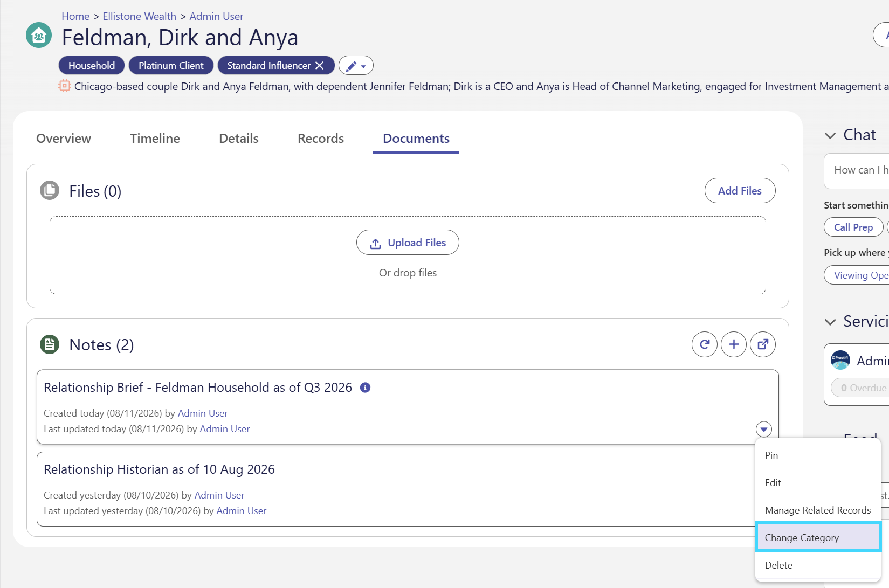
Task: Click Admin User link on Relationship Historian created line
Action: click(219, 495)
